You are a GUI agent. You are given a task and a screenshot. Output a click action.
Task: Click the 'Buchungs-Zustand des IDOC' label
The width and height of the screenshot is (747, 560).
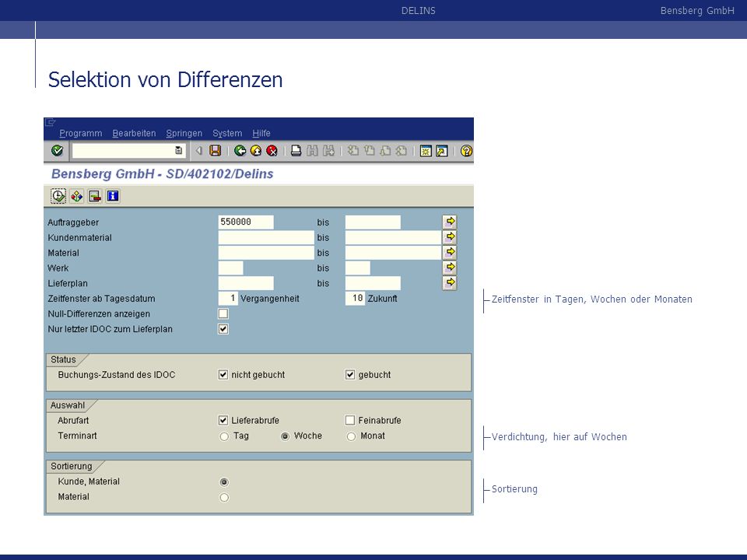point(117,375)
